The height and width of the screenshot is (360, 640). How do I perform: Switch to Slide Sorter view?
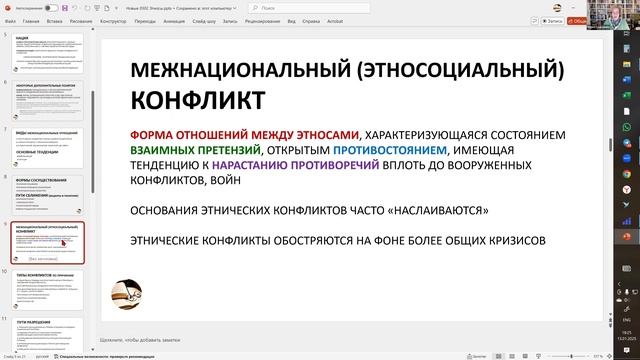point(512,356)
